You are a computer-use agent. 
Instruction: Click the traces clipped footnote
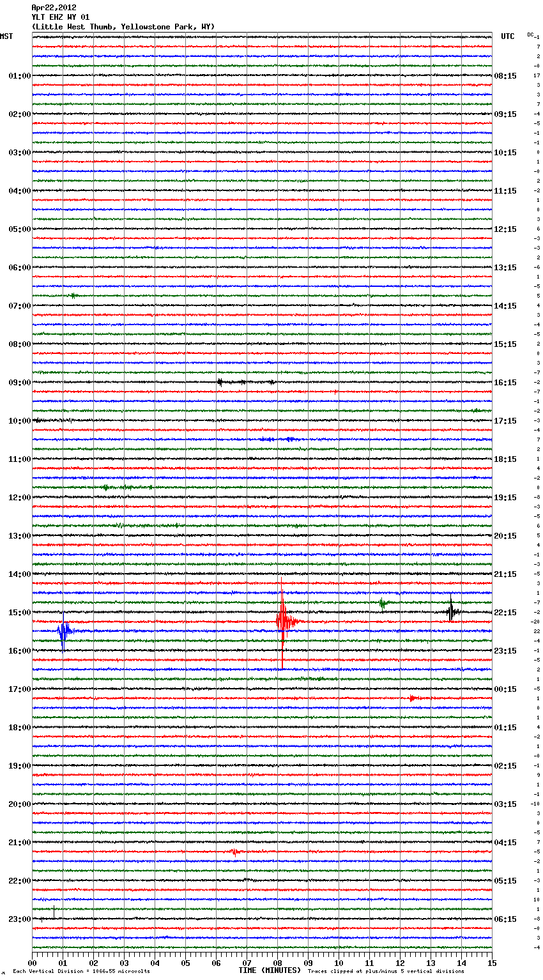click(x=386, y=972)
